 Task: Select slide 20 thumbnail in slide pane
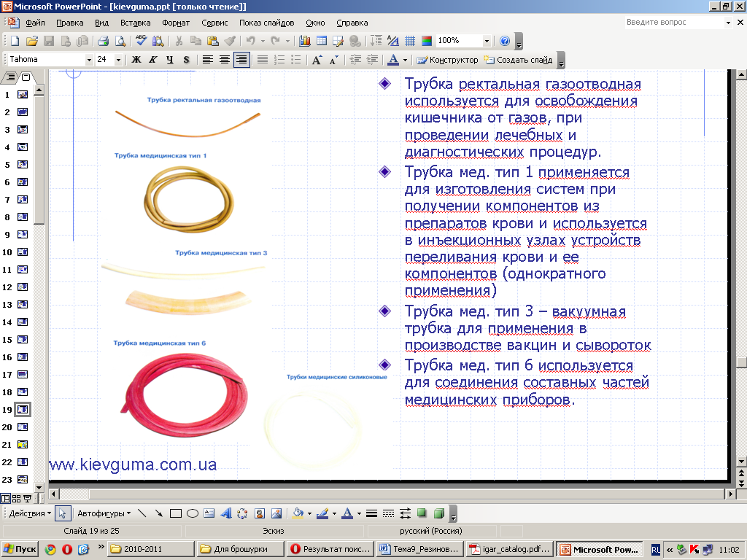click(23, 427)
